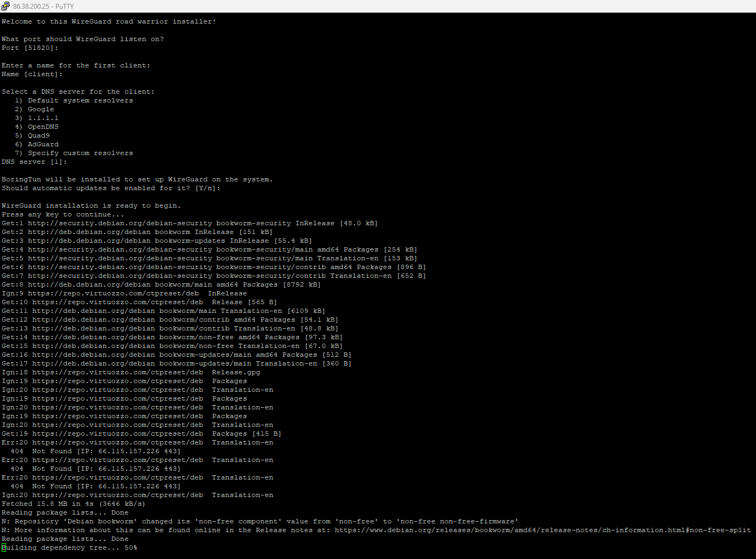
Task: Click the 'DNS server [1]:' prompt
Action: [x=34, y=162]
